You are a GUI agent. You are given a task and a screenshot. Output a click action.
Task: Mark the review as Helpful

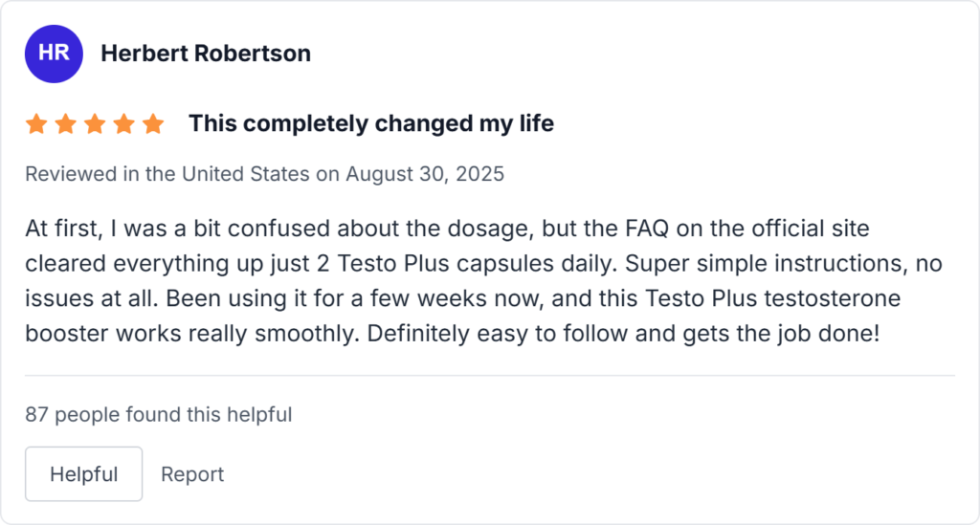(83, 474)
